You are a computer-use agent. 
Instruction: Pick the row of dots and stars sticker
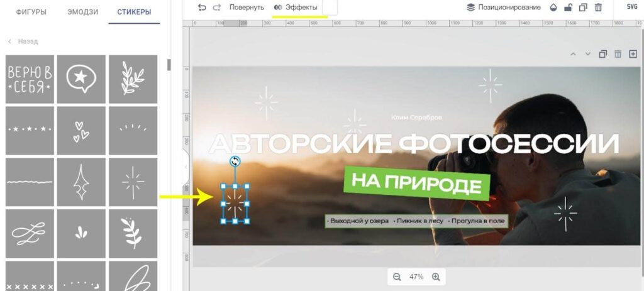[x=30, y=131]
